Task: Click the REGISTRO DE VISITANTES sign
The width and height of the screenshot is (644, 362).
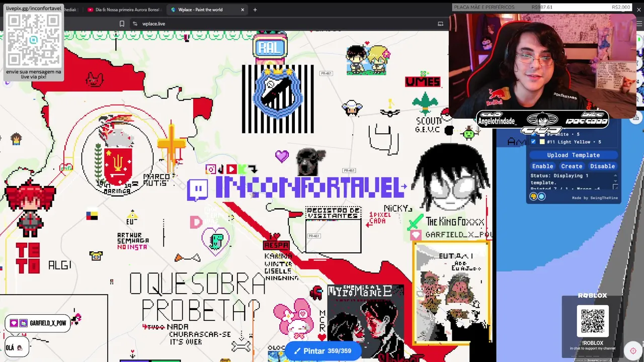Action: [x=334, y=213]
